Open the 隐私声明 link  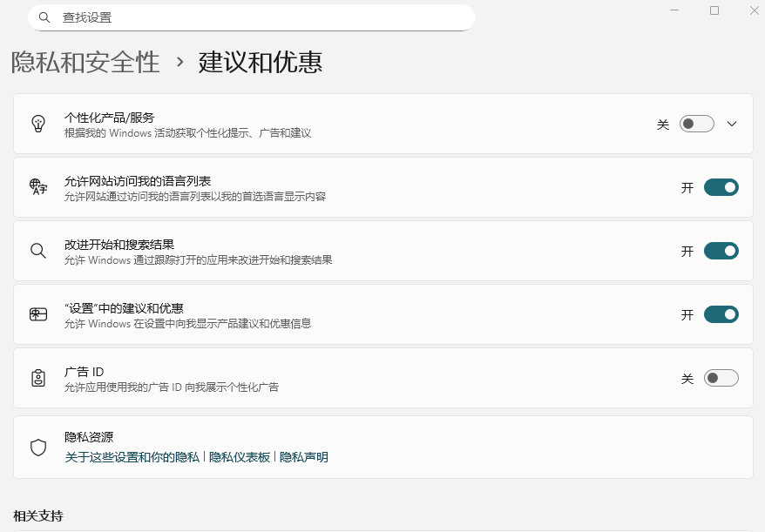(x=303, y=457)
